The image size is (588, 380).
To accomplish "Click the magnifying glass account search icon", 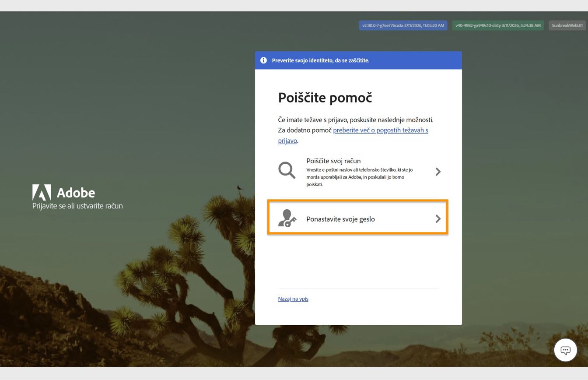I will tap(287, 170).
